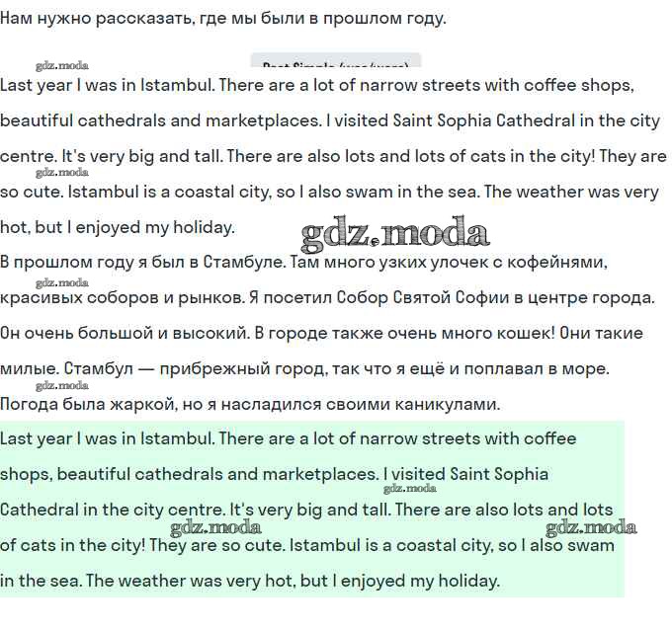Click the line "hot, but I enjoyed my holiday."

click(x=118, y=227)
